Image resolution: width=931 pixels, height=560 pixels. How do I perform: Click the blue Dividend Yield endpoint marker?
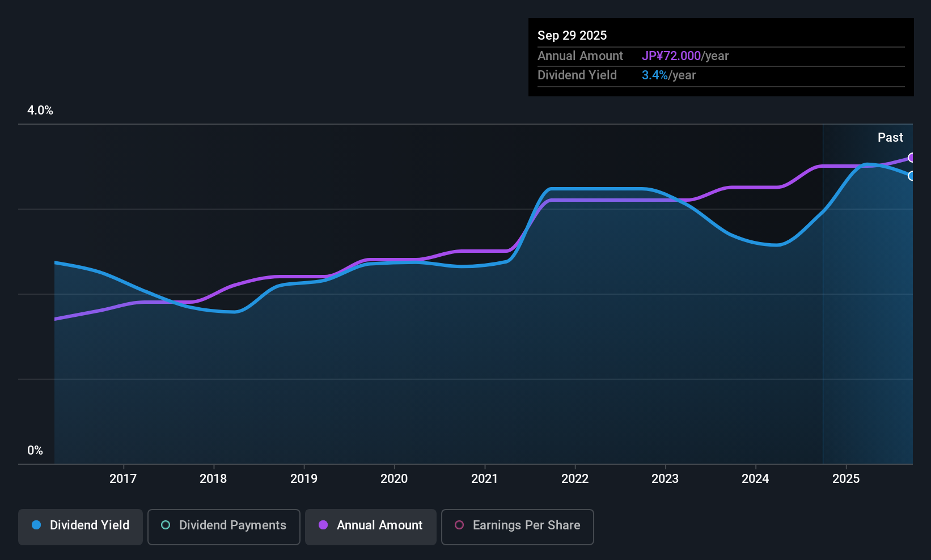pyautogui.click(x=911, y=176)
